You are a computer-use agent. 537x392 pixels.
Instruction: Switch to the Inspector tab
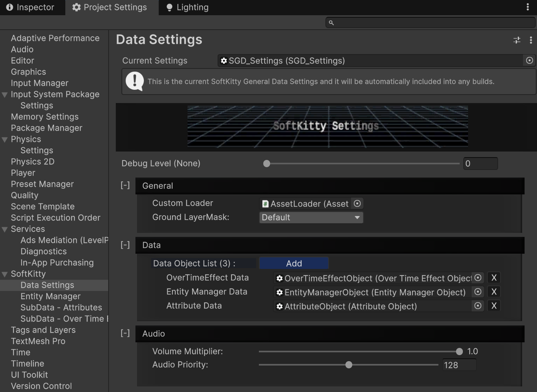30,7
